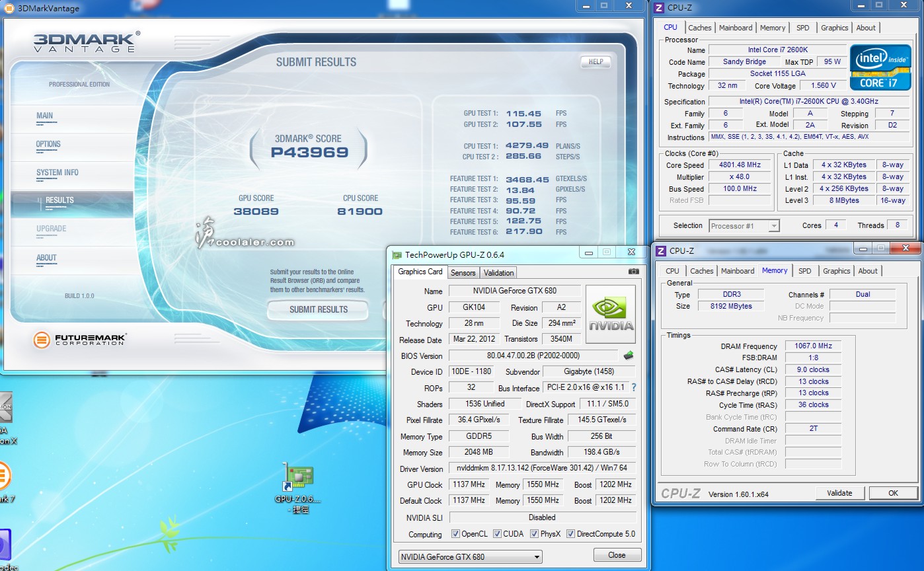Click the SUBMIT RESULTS button

[x=319, y=309]
